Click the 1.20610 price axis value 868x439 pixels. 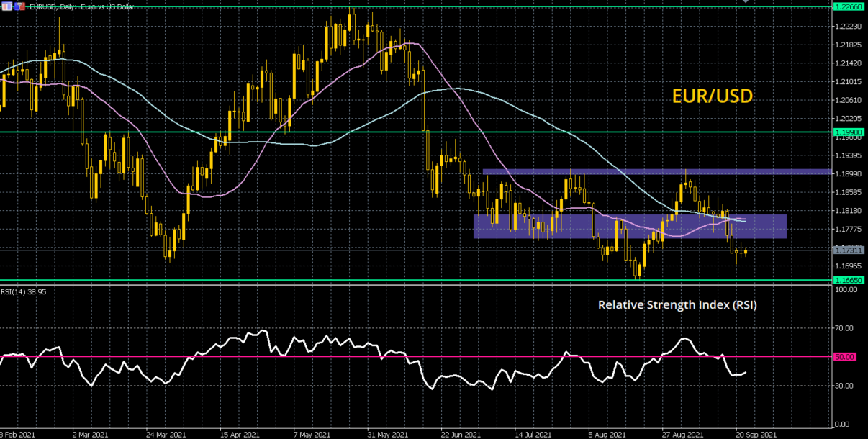[848, 100]
